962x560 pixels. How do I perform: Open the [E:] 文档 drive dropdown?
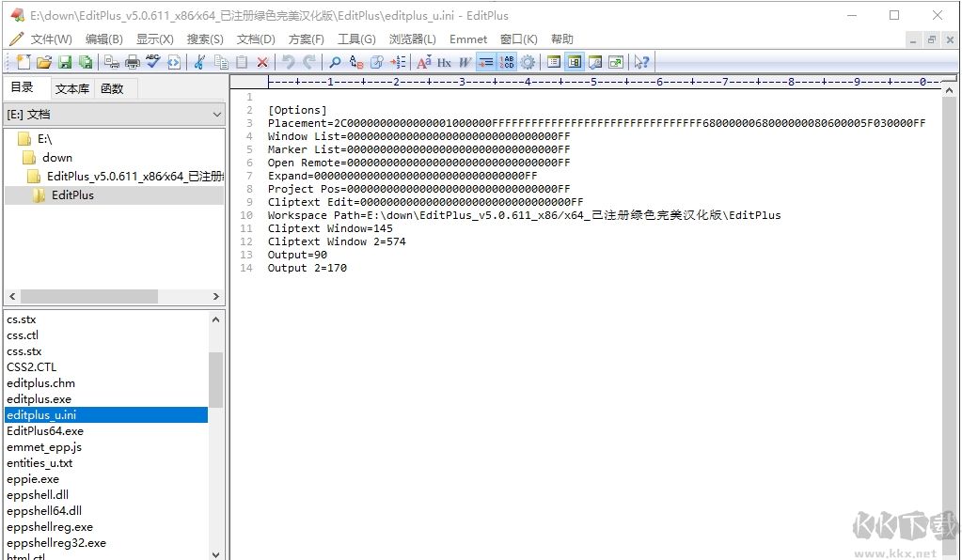[x=114, y=115]
